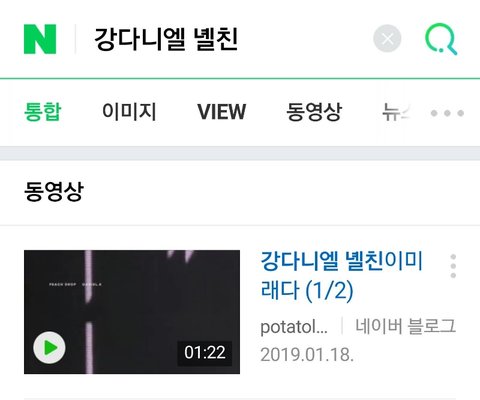Click the PEACH DROP caption in the thumbnail

(x=63, y=284)
